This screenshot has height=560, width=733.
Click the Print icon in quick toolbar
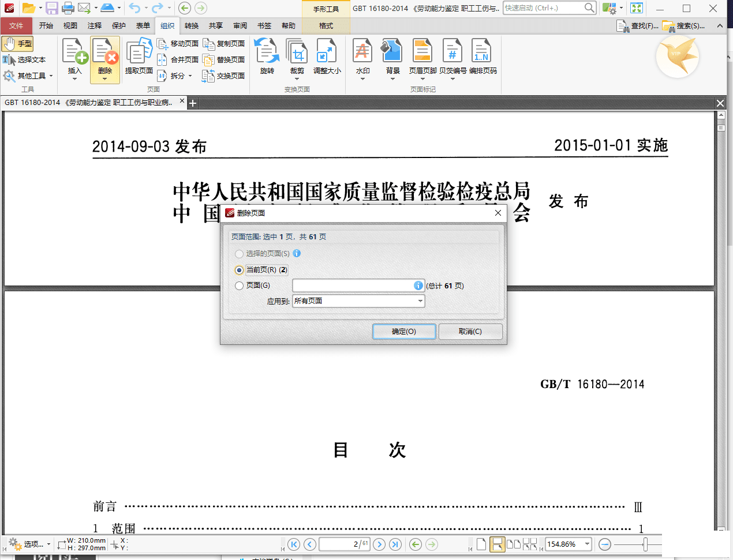point(68,8)
